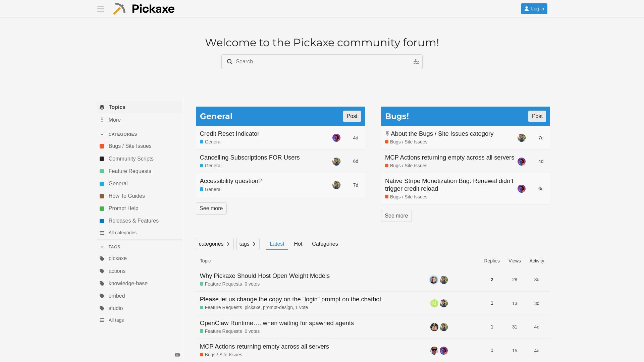Open the tags filter dropdown
644x362 pixels.
(248, 244)
